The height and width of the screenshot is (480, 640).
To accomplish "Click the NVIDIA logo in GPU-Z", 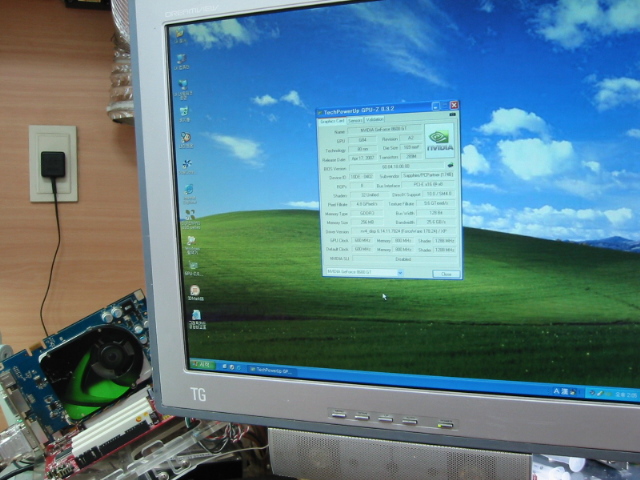I will pyautogui.click(x=439, y=140).
